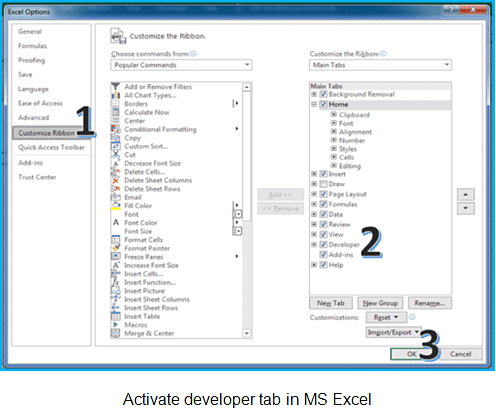Click the Add or Remove Filters funnel icon
This screenshot has height=410, width=496.
pos(115,87)
